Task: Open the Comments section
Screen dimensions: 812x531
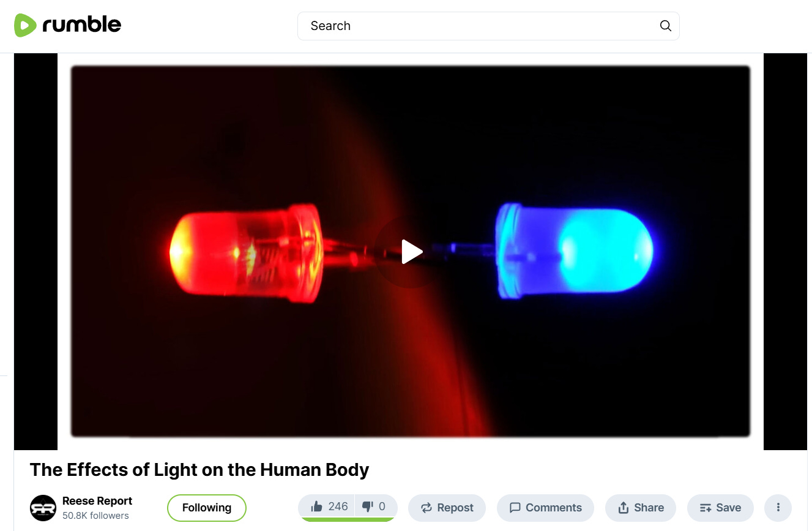Action: pos(545,508)
